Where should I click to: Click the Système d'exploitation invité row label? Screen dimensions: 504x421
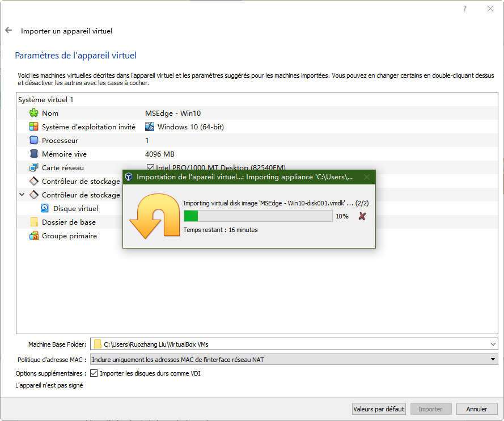click(x=88, y=127)
